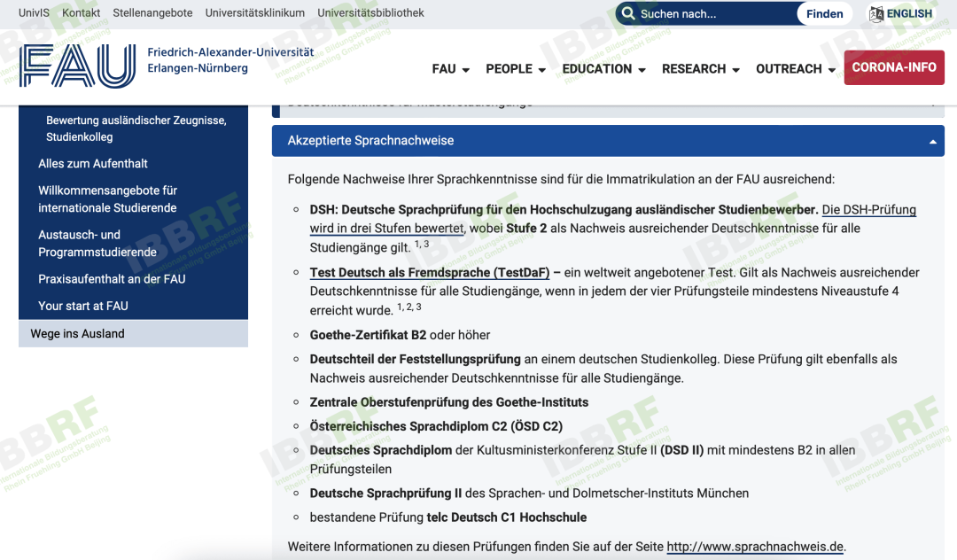Click the Deutschteil der Feststellungsprüfung text
This screenshot has height=560, width=957.
click(x=415, y=359)
